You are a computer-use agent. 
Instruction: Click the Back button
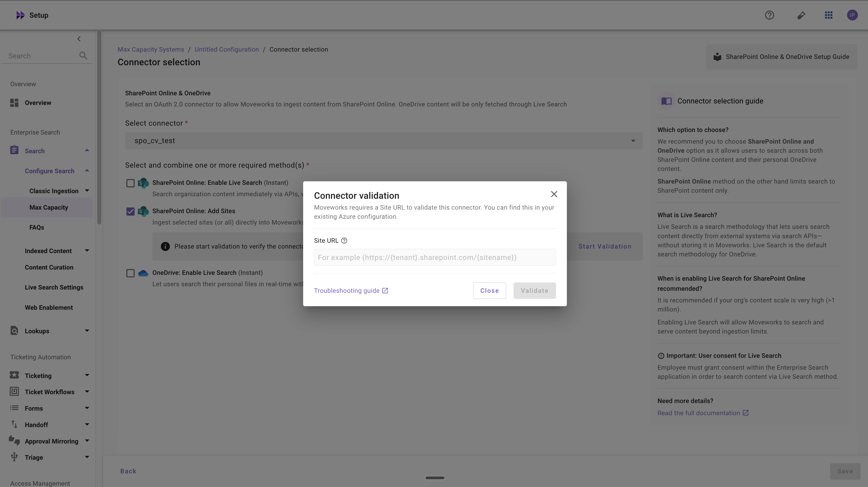click(x=128, y=471)
